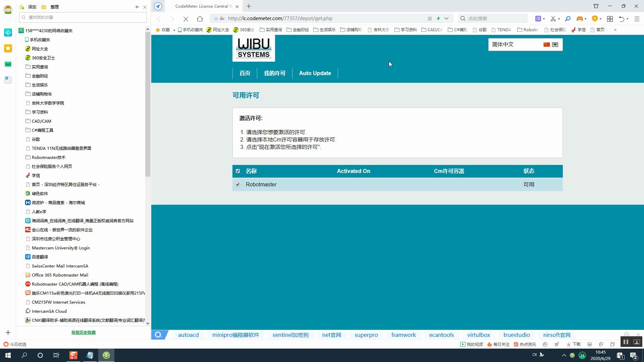The height and width of the screenshot is (362, 644).
Task: Click the 恢复历史收藏 link in sidebar
Action: [84, 333]
